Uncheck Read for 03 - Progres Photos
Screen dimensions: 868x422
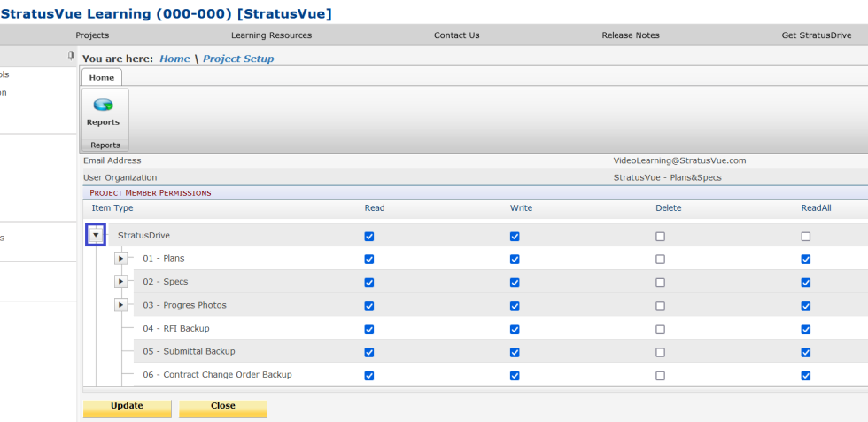pyautogui.click(x=369, y=306)
